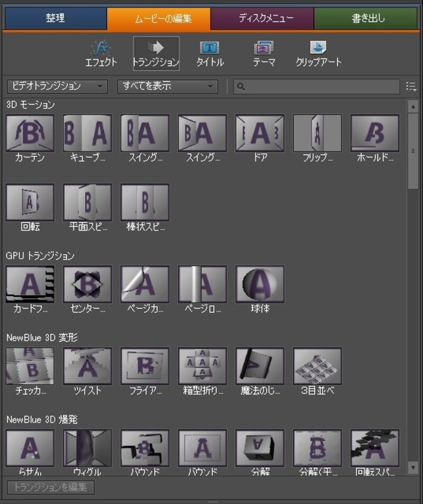The image size is (423, 504).
Task: Select the トランジション toolbar icon
Action: [x=156, y=53]
